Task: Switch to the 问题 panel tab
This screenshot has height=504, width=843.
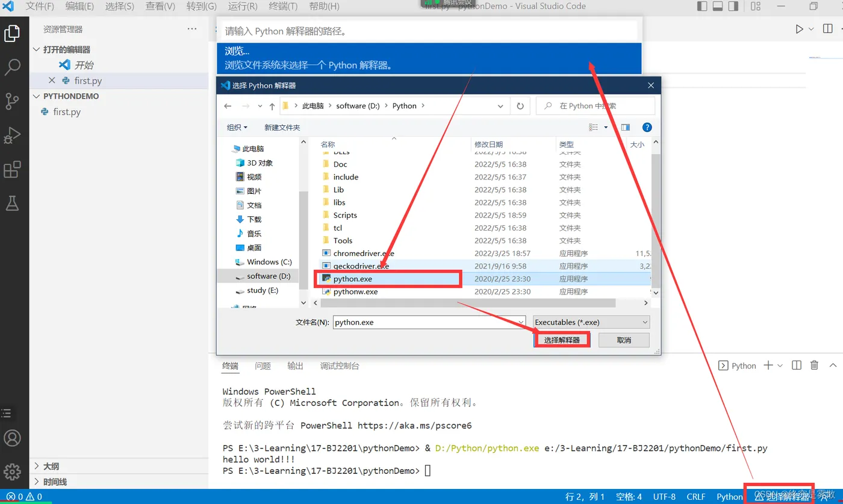Action: (263, 366)
